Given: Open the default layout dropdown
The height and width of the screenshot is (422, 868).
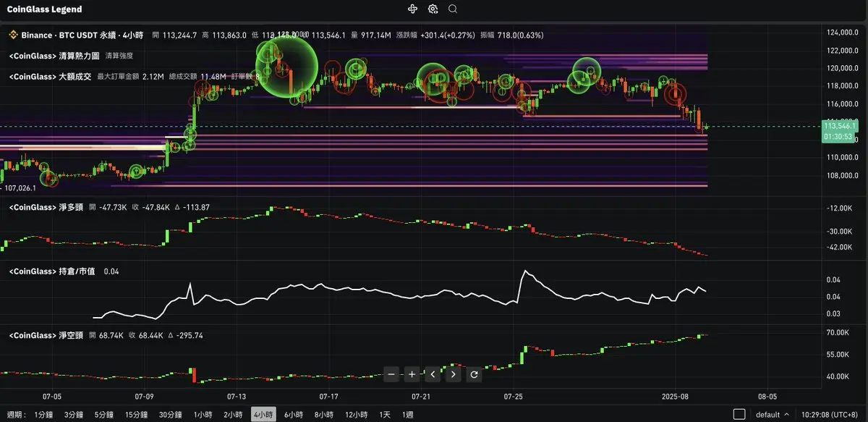Looking at the screenshot, I should (773, 415).
